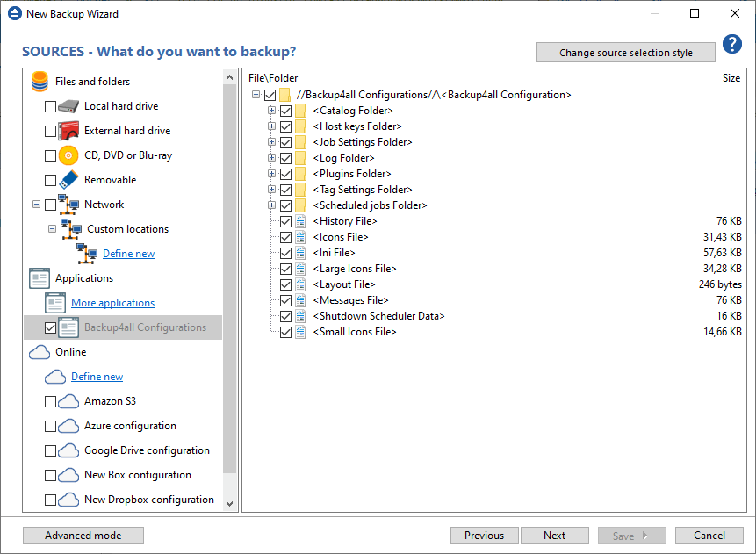Image resolution: width=756 pixels, height=554 pixels.
Task: Click the Online cloud icon
Action: click(40, 352)
